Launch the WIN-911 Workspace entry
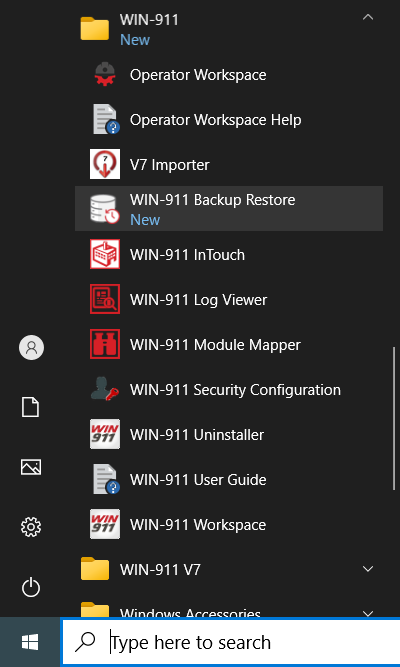400x667 pixels. click(x=229, y=524)
